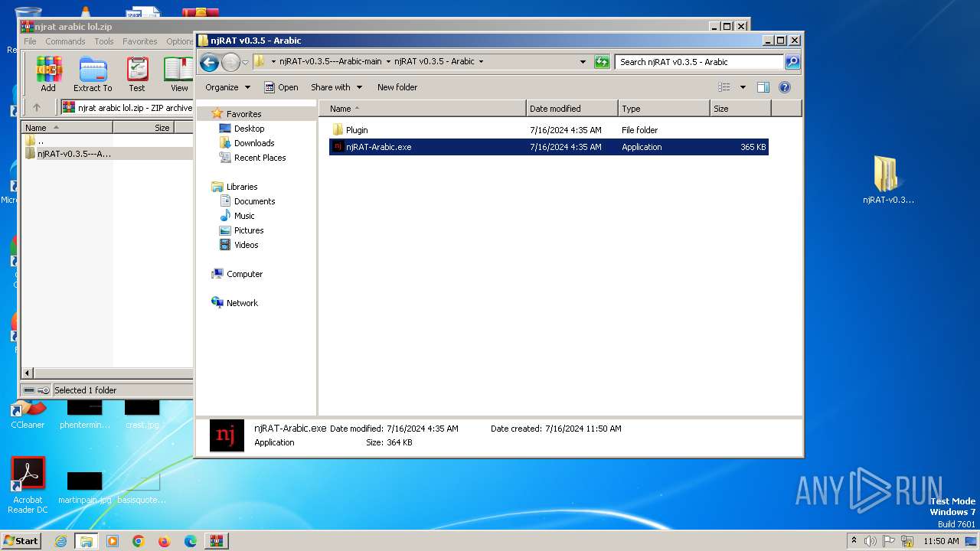980x551 pixels.
Task: Click njRAT-v0.3... folder on desktop
Action: click(888, 181)
